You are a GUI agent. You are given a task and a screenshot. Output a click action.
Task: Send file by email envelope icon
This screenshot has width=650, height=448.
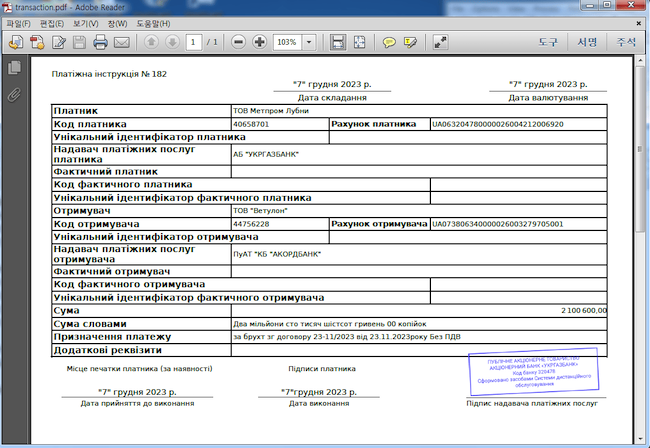[122, 42]
